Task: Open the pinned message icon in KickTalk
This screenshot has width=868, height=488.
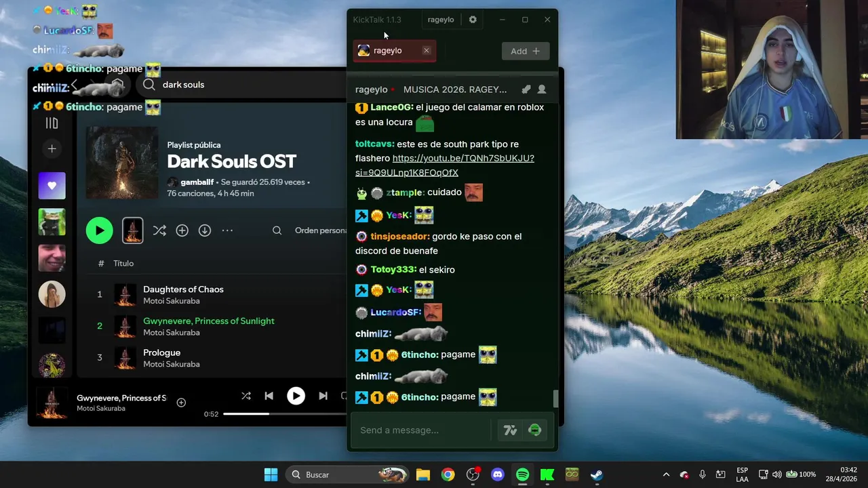Action: tap(526, 89)
